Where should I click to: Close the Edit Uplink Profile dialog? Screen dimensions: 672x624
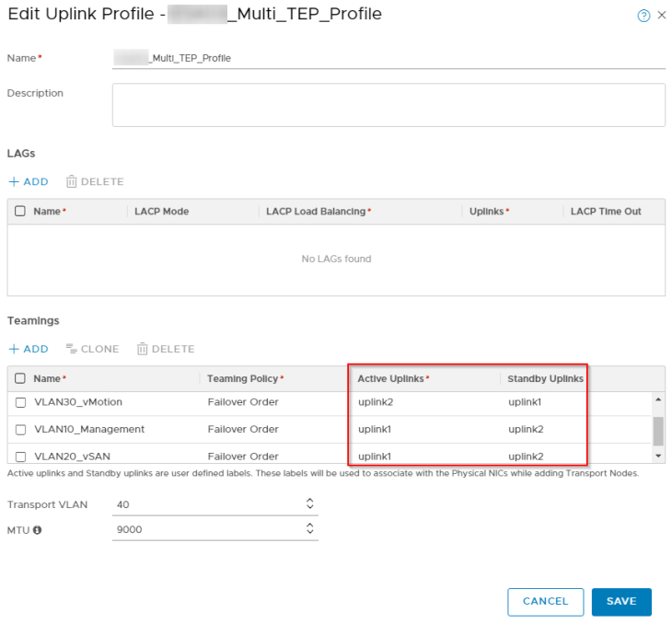point(661,16)
